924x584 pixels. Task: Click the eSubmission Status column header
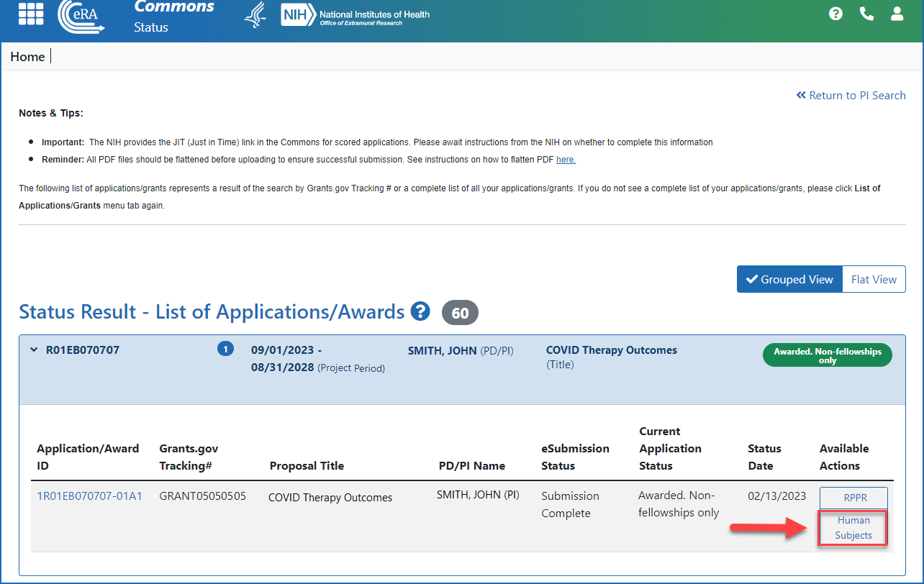point(575,457)
